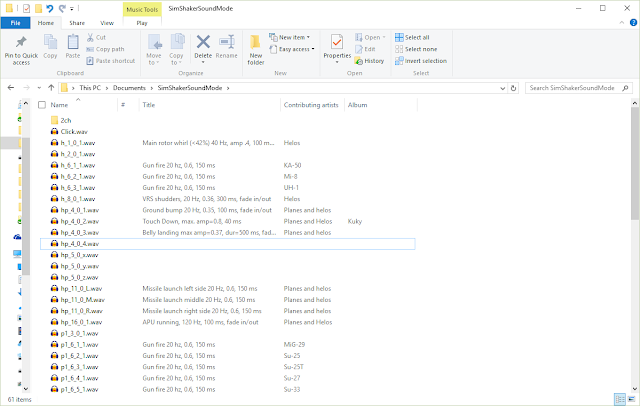
Task: Click the MiG-29 artist cell
Action: (294, 345)
